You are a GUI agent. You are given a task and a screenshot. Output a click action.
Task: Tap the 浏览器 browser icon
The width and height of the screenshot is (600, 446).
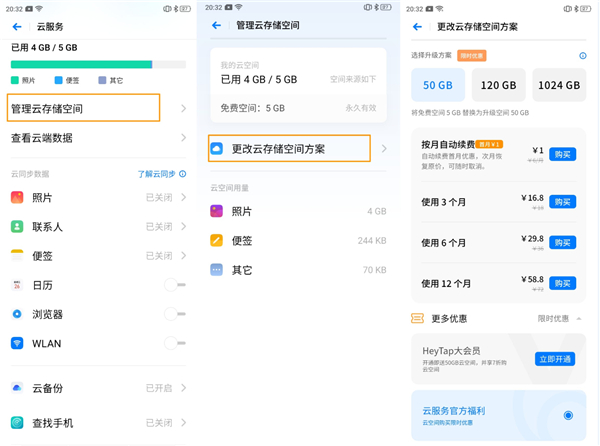17,314
